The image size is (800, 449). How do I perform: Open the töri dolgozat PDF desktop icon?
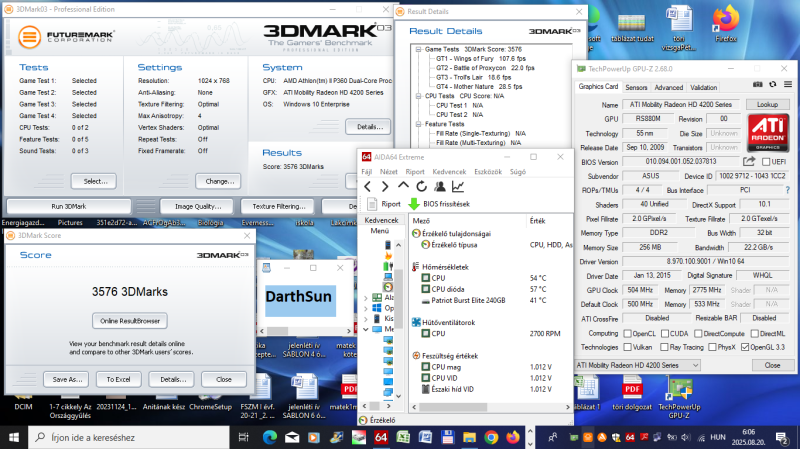coord(632,393)
